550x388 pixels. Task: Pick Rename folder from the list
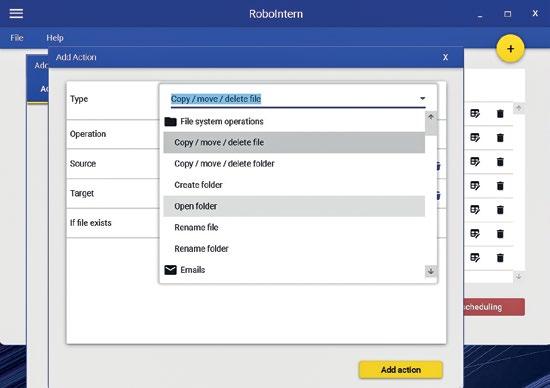294,249
